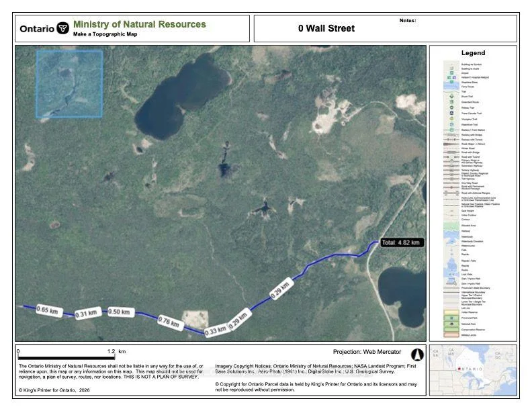This screenshot has height=411, width=532.
Task: Click the north arrow compass icon
Action: (417, 355)
